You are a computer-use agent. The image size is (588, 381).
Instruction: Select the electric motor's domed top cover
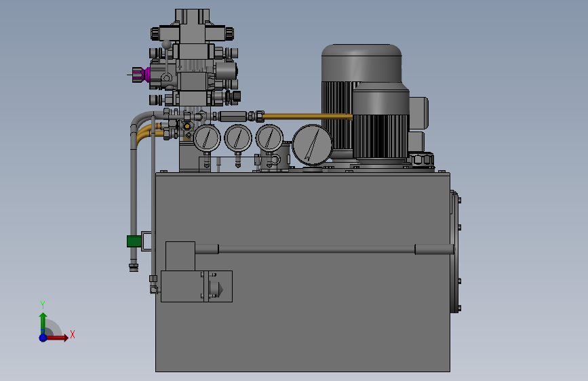pyautogui.click(x=361, y=62)
